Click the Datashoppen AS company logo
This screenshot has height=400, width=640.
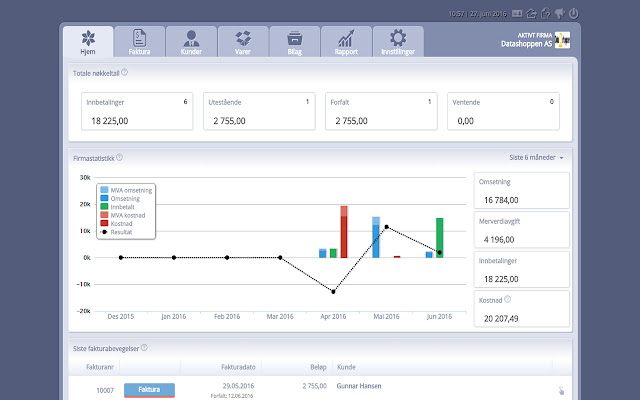coord(562,40)
